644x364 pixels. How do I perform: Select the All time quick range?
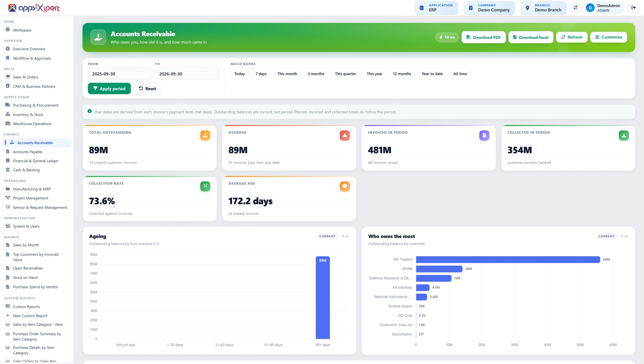(x=460, y=74)
